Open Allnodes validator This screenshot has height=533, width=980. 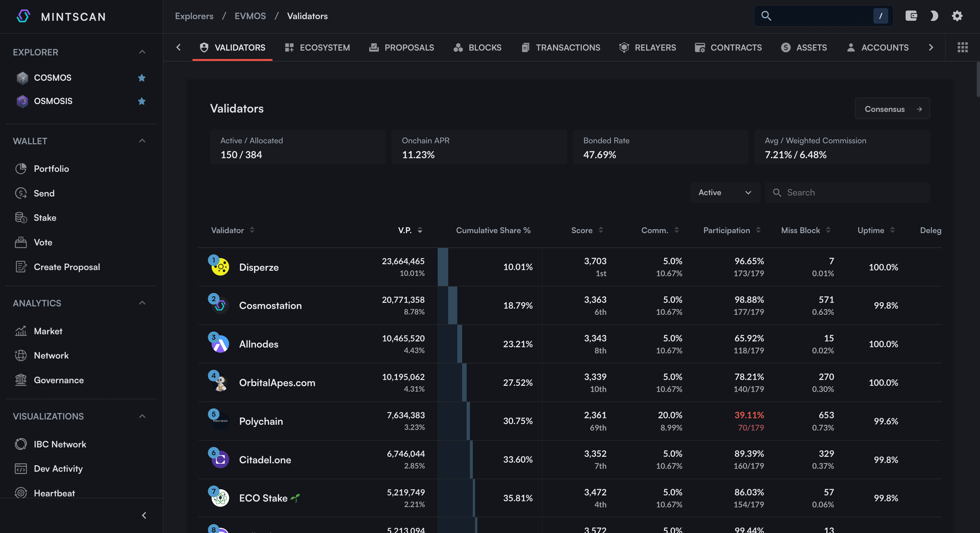[x=259, y=344]
